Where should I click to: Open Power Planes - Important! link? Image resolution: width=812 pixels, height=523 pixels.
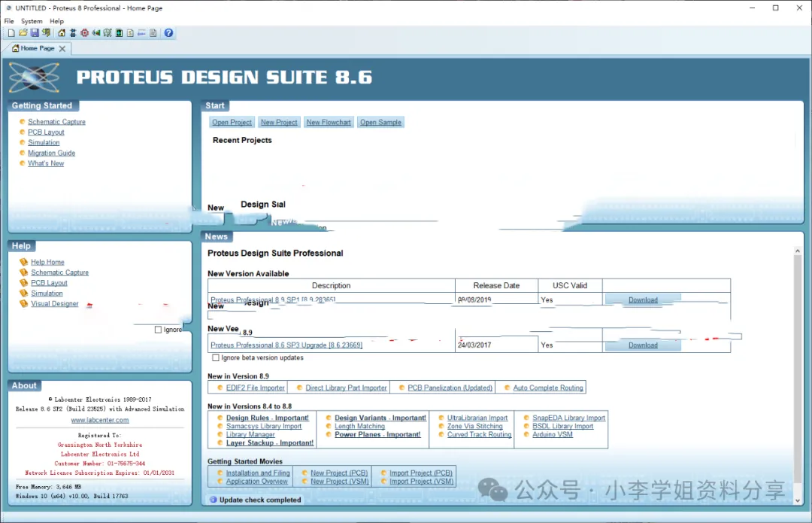[x=377, y=434]
